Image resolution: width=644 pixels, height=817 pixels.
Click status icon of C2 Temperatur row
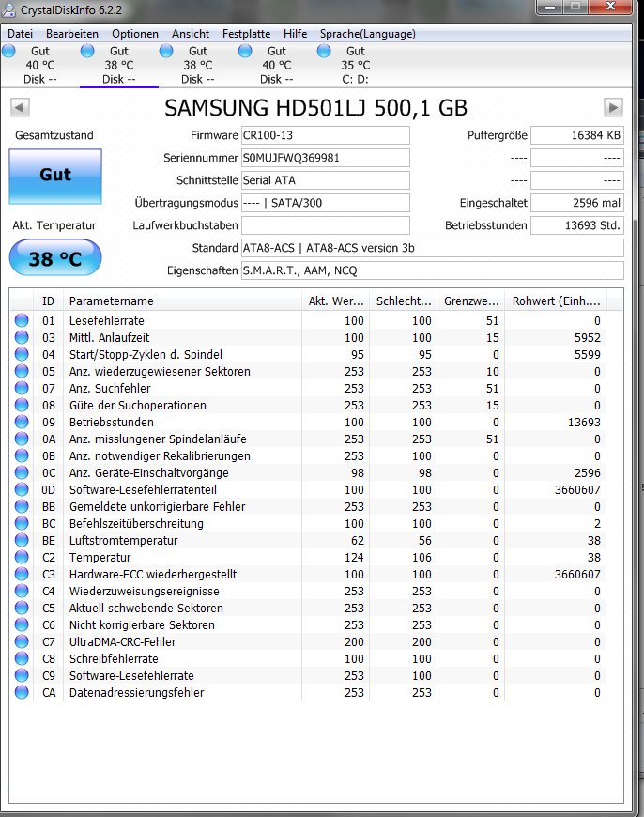click(x=22, y=557)
